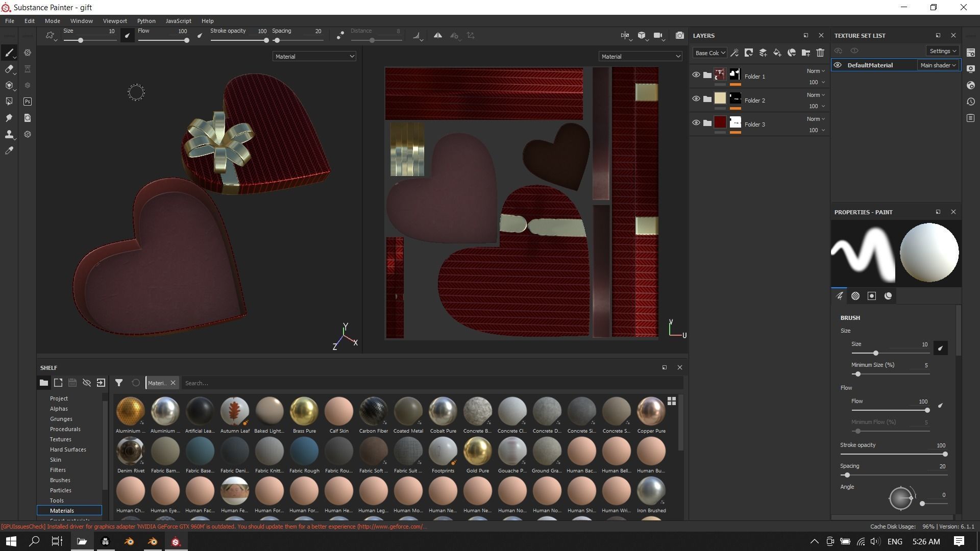
Task: Select the Eraser tool
Action: [9, 69]
